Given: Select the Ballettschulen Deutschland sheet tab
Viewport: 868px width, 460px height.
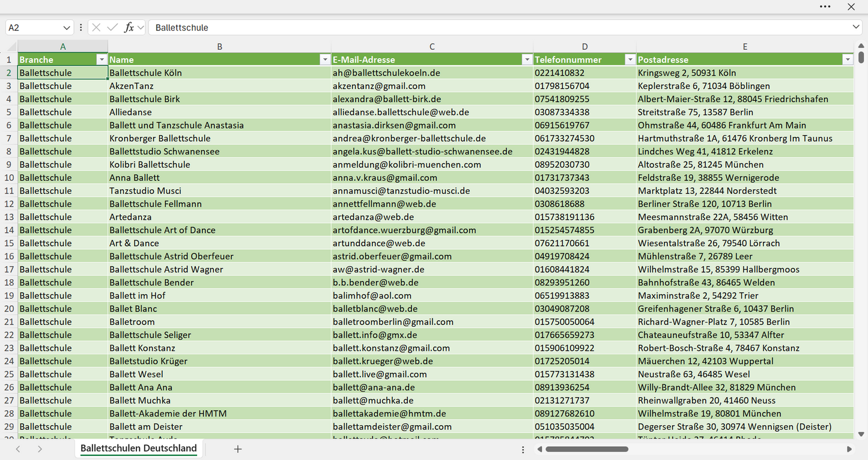Looking at the screenshot, I should [139, 449].
